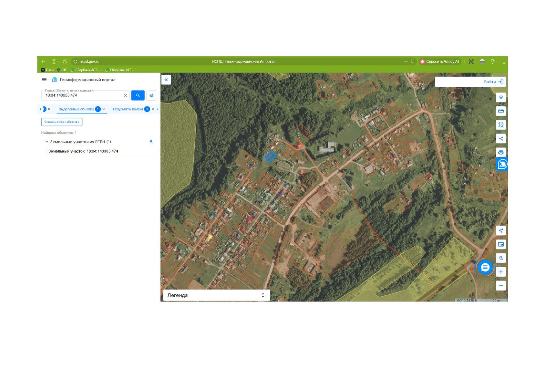
Task: Open search filter settings
Action: (151, 95)
